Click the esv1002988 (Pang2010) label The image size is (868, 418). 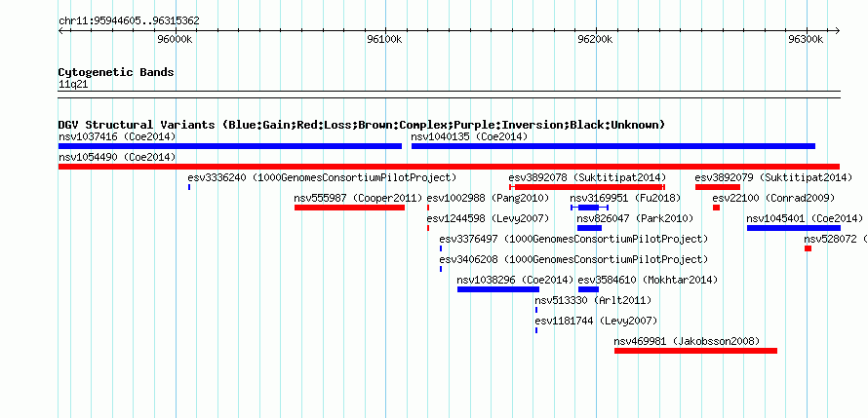tap(488, 198)
